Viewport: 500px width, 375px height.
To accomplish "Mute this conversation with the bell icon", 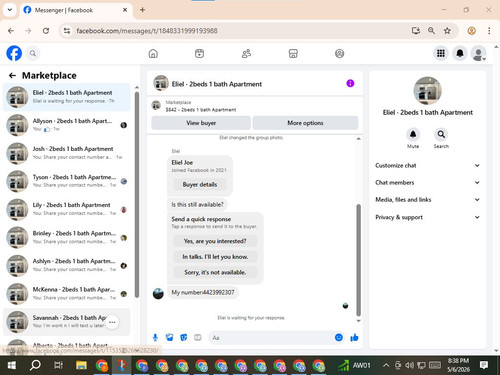I will (413, 134).
